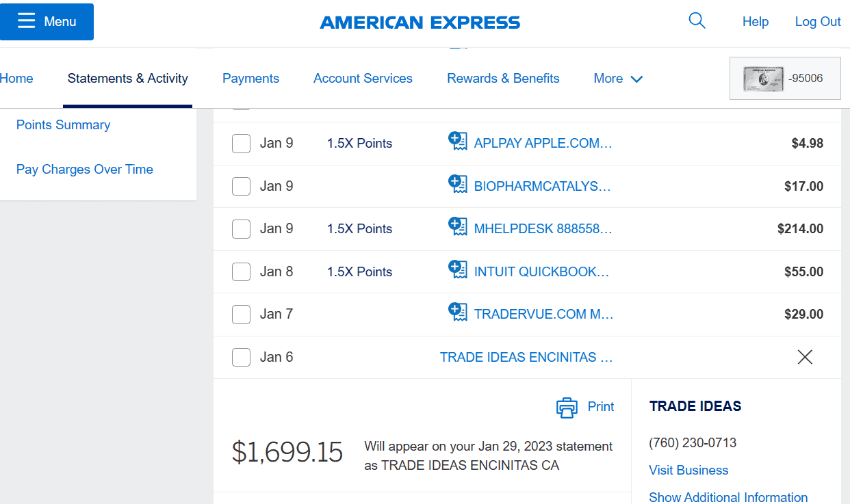Open Points Summary in the sidebar
The image size is (850, 504).
63,125
